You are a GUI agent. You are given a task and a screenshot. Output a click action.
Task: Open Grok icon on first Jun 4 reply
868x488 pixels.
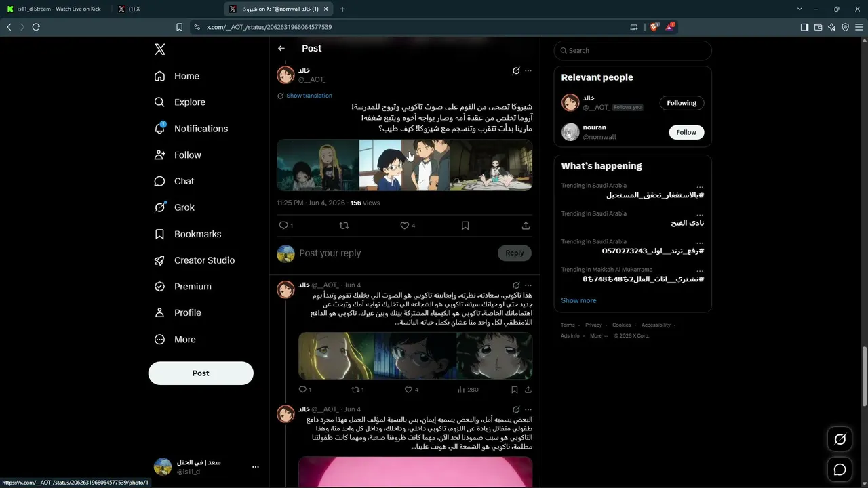pos(516,285)
